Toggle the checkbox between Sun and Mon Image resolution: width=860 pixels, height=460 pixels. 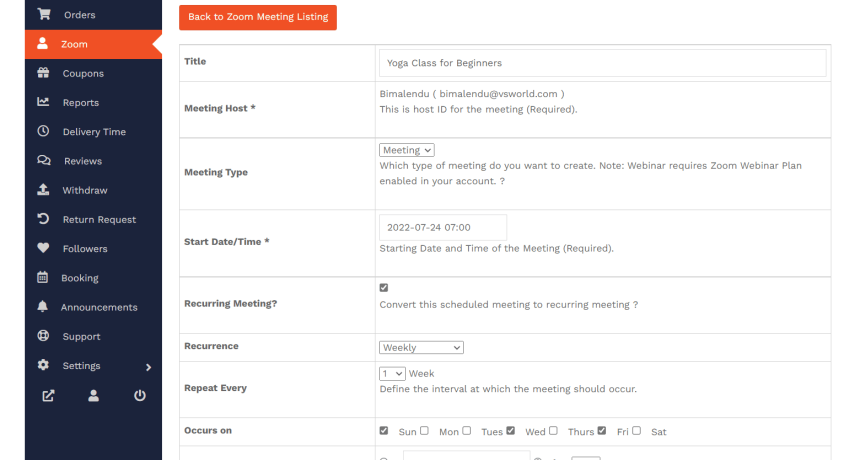pyautogui.click(x=425, y=431)
